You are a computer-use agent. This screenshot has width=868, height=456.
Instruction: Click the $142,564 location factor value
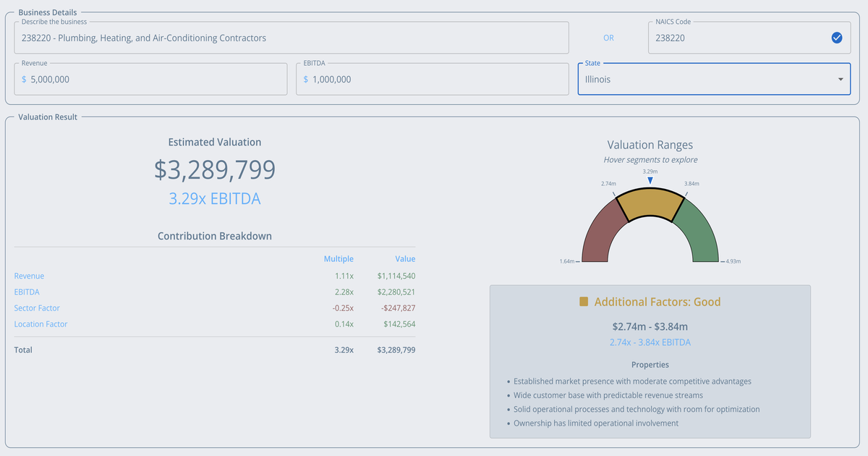click(399, 324)
